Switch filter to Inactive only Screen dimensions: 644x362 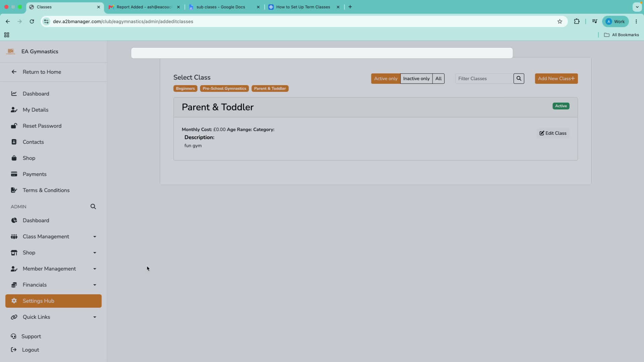pyautogui.click(x=416, y=78)
